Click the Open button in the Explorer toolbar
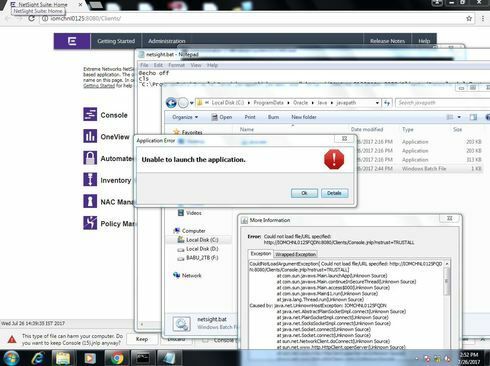 [222, 117]
